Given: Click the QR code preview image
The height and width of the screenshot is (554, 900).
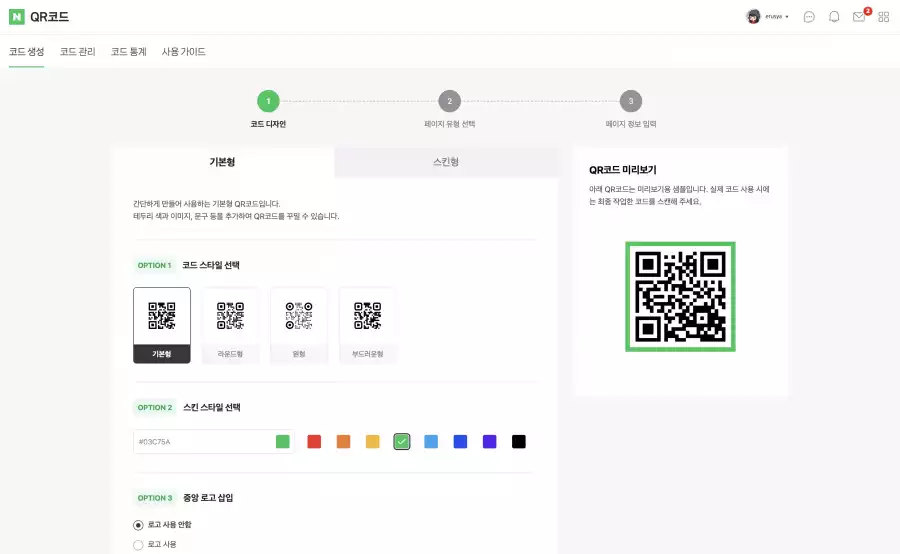Looking at the screenshot, I should point(680,297).
